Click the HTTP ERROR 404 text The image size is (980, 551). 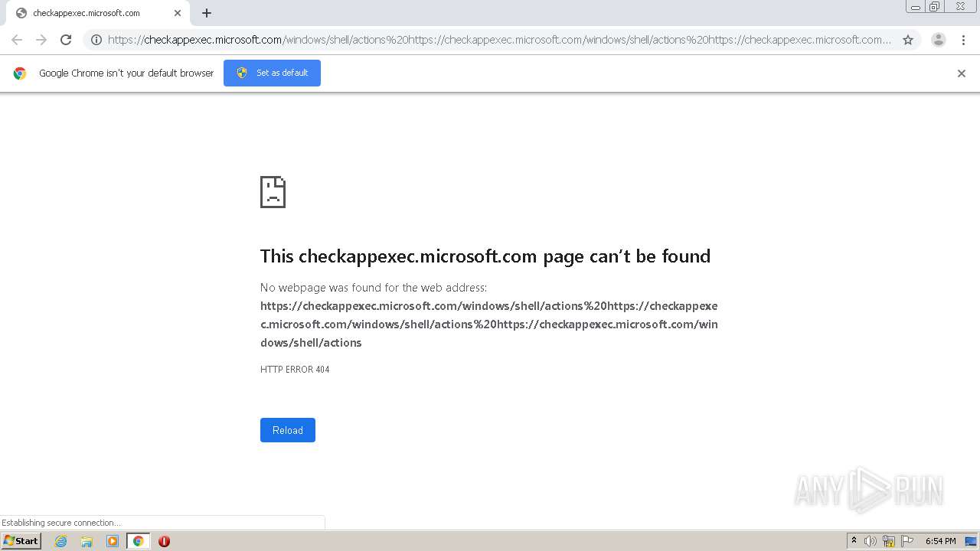coord(295,370)
